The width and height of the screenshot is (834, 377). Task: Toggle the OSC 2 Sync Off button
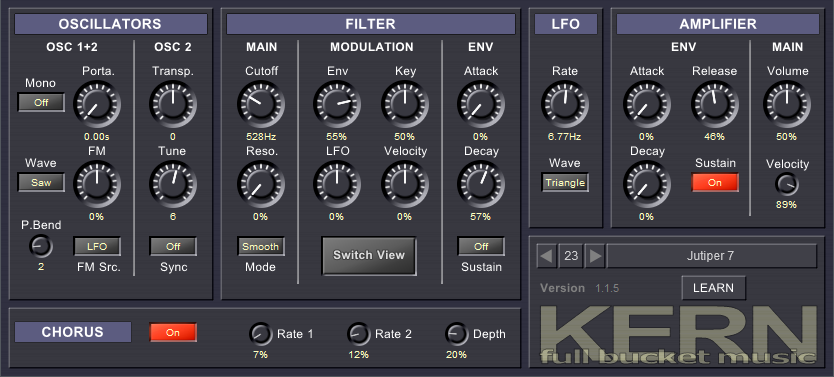pyautogui.click(x=173, y=247)
